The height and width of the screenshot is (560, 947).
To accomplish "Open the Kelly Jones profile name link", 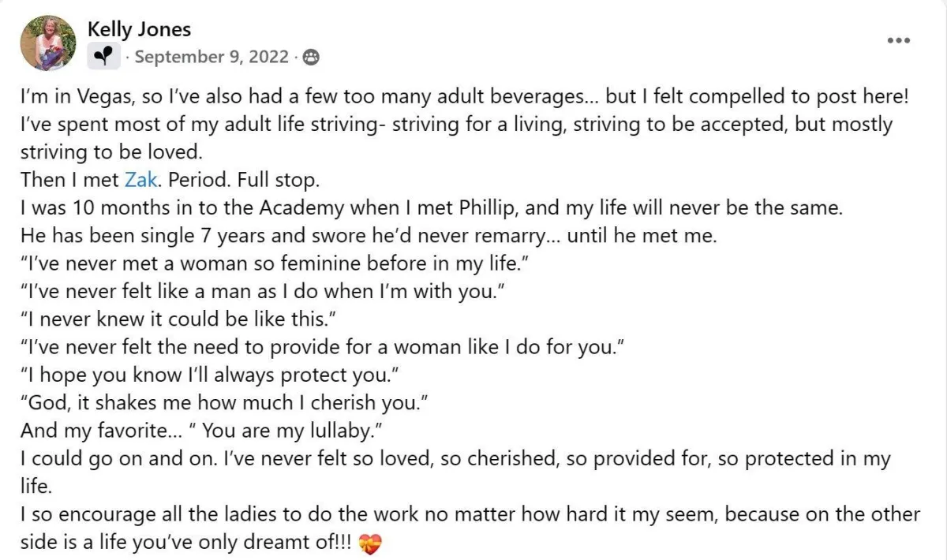I will [139, 29].
